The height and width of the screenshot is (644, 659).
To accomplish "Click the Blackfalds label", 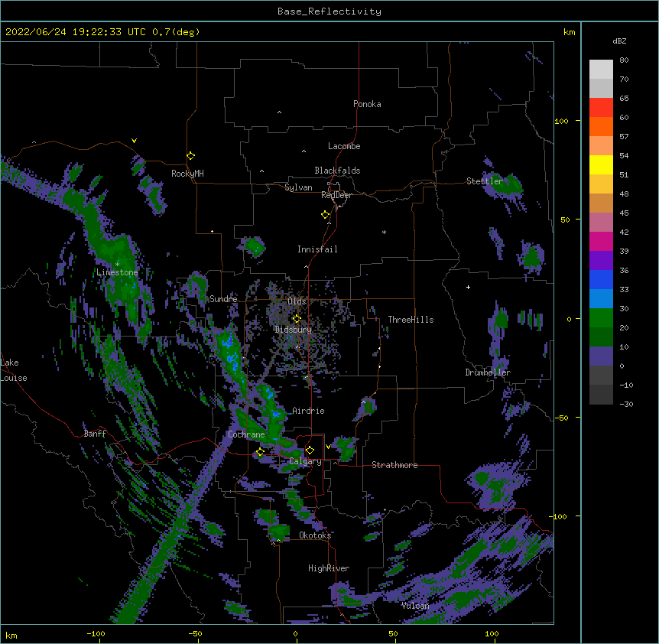I will (337, 171).
